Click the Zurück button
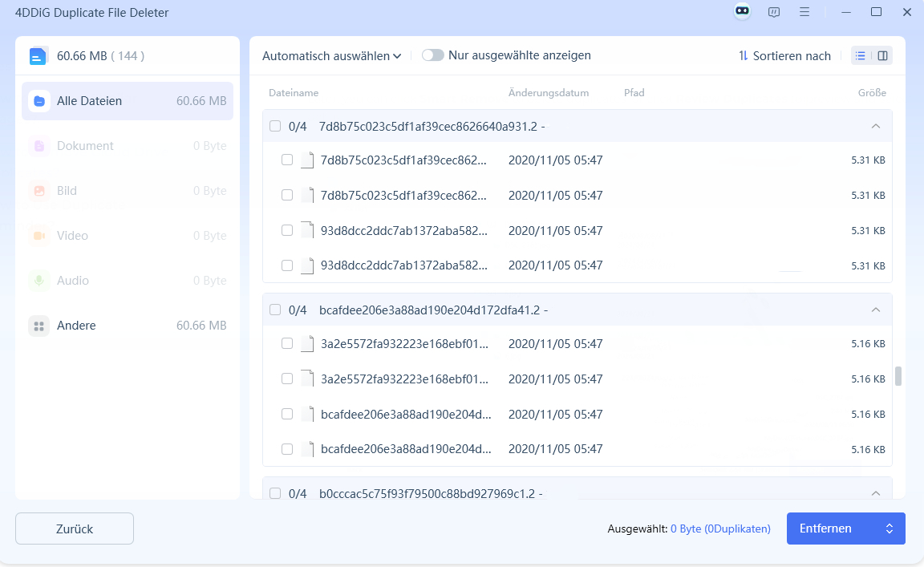The image size is (924, 567). tap(75, 529)
